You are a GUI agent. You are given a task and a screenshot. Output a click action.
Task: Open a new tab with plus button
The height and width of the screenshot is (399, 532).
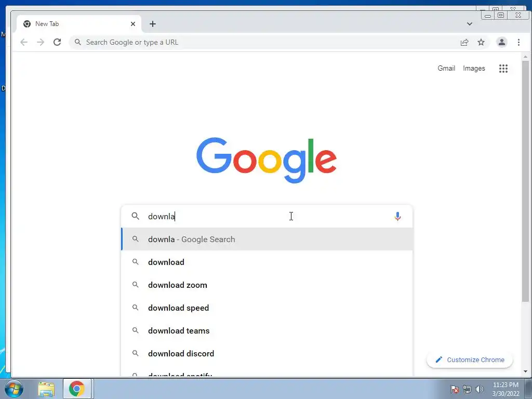coord(153,24)
